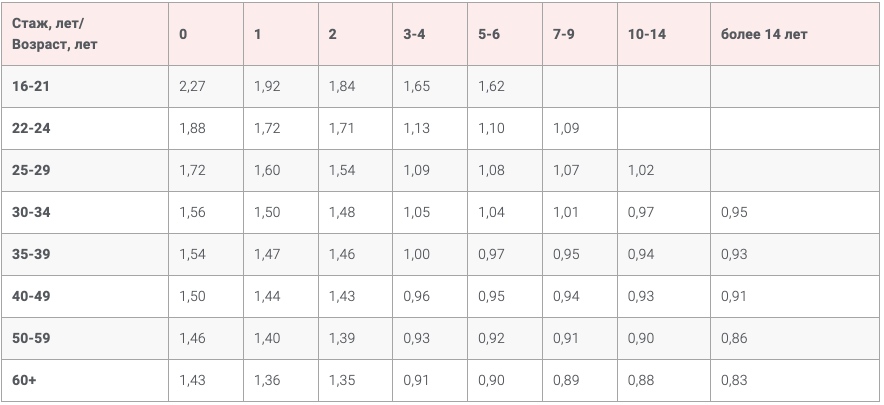Image resolution: width=884 pixels, height=405 pixels.
Task: Click the cell with value 1,62
Action: pos(491,87)
